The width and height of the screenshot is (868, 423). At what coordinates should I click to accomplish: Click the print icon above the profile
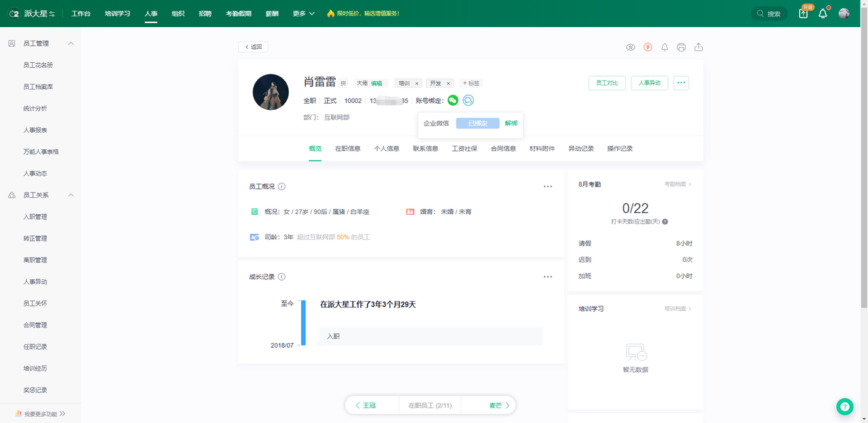point(681,47)
